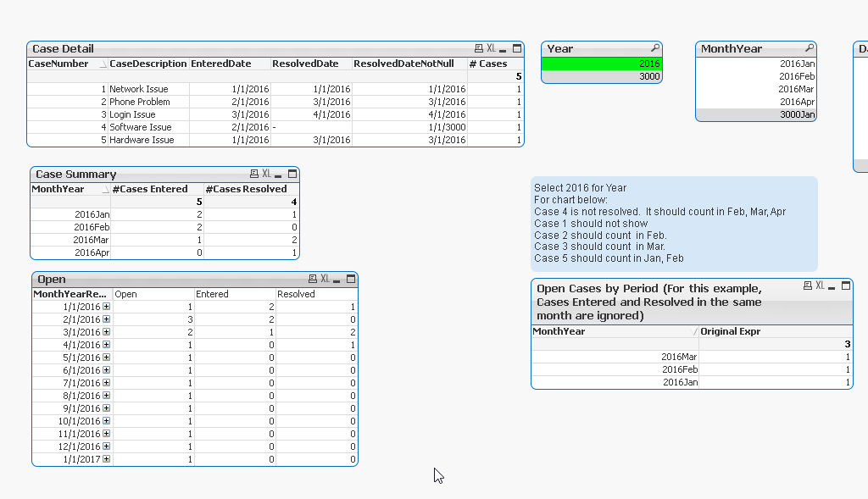Expand the 10/1/2016 row in Open table

106,421
